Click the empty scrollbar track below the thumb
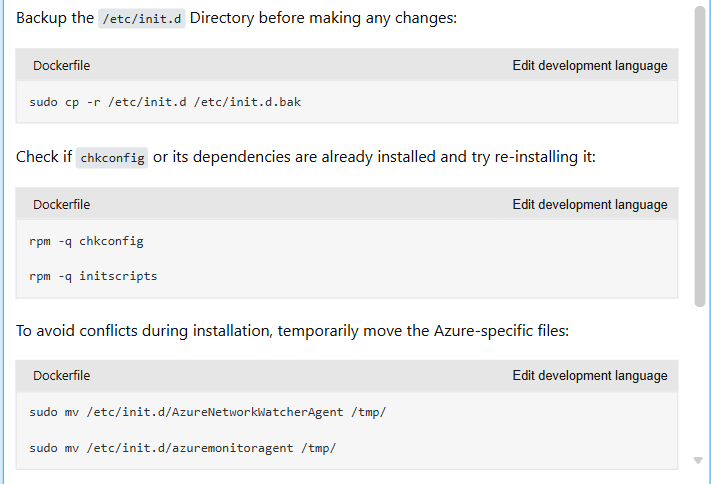 [x=700, y=381]
